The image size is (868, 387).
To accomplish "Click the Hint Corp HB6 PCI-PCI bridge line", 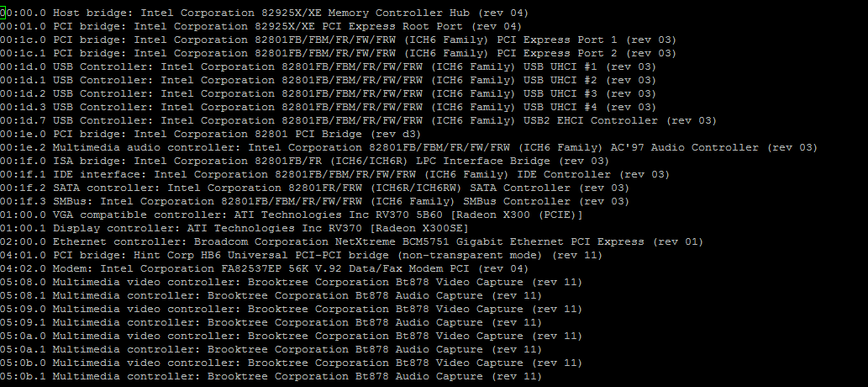I will (x=301, y=256).
